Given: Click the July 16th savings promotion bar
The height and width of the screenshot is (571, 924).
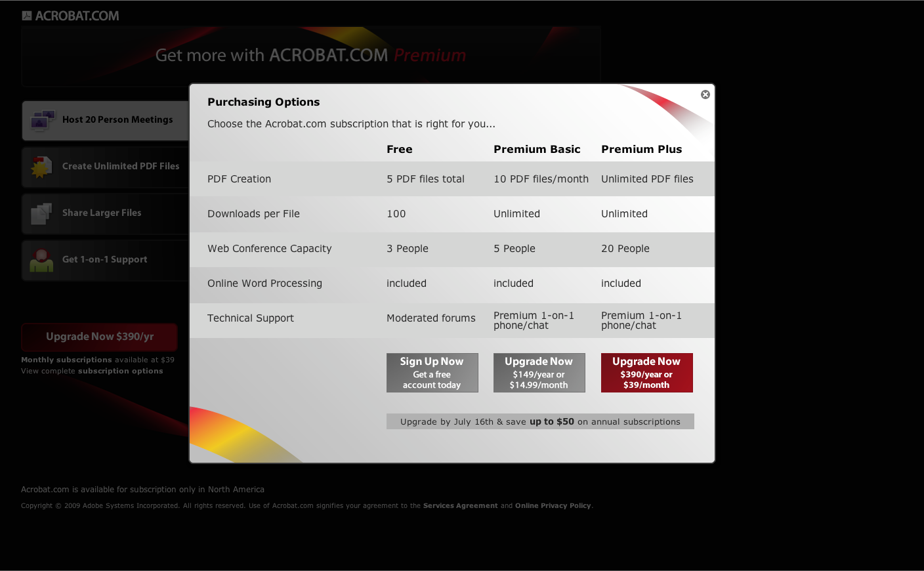Looking at the screenshot, I should point(540,421).
